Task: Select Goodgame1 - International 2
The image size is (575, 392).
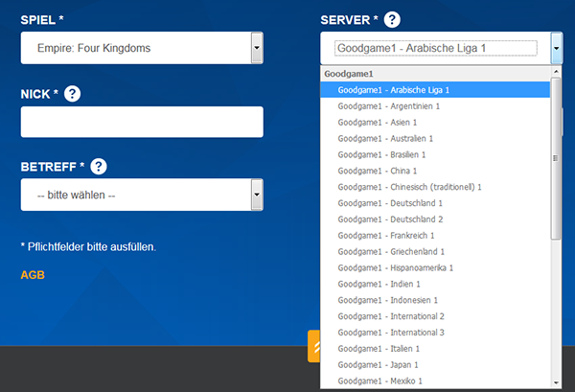Action: pos(435,316)
